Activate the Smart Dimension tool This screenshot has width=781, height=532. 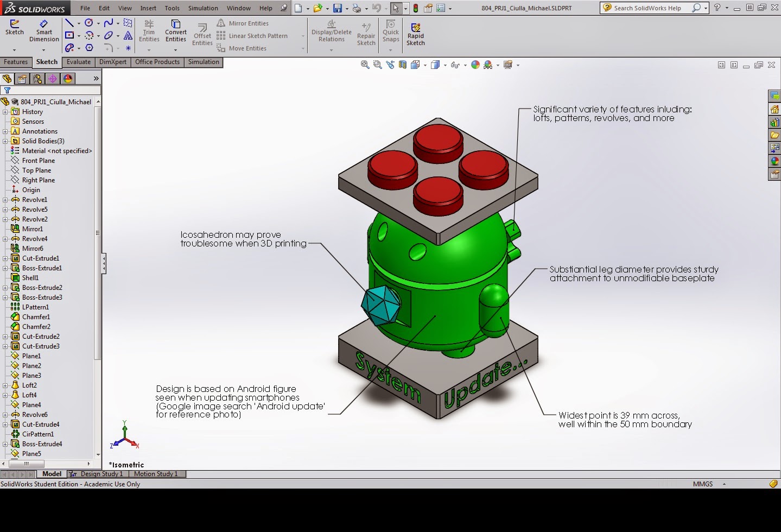click(44, 30)
